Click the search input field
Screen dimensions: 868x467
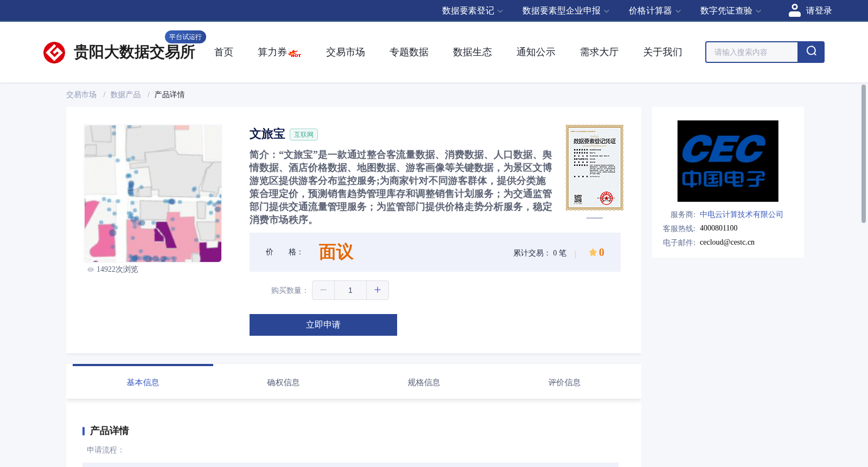752,52
